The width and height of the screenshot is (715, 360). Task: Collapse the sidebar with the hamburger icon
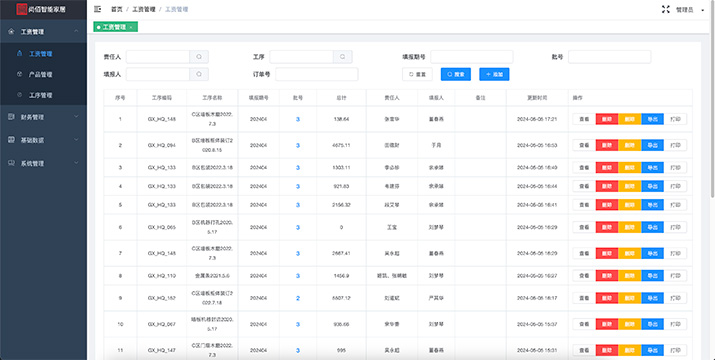coord(97,9)
